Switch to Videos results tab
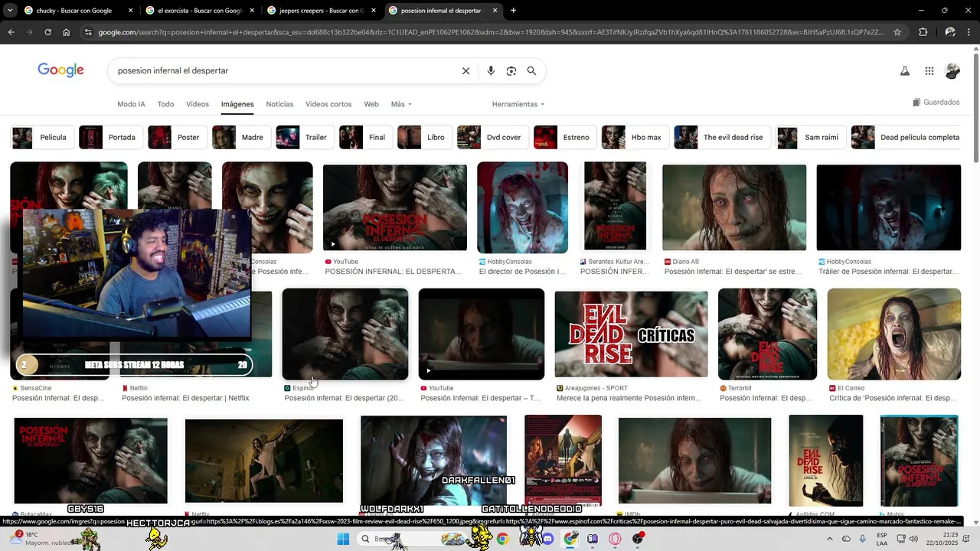Image resolution: width=980 pixels, height=551 pixels. 198,104
